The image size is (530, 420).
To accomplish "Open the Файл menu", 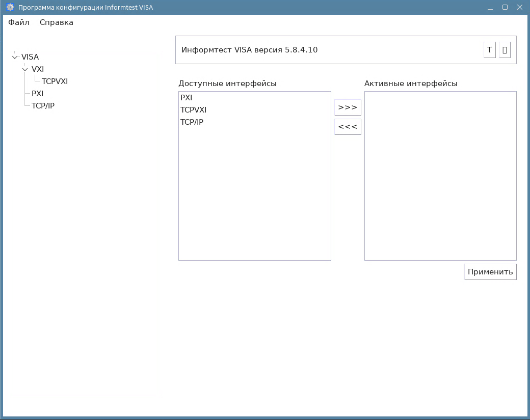I will tap(18, 22).
